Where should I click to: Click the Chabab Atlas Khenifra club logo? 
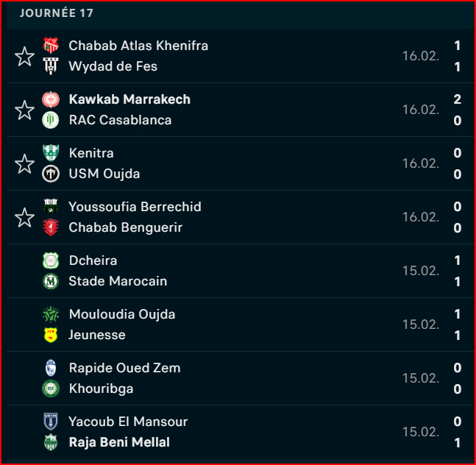51,46
